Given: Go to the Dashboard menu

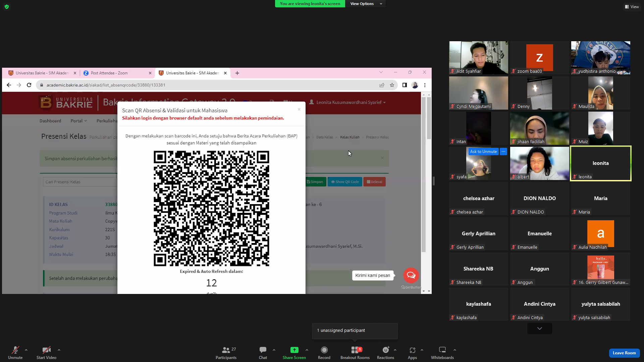Looking at the screenshot, I should [x=50, y=121].
